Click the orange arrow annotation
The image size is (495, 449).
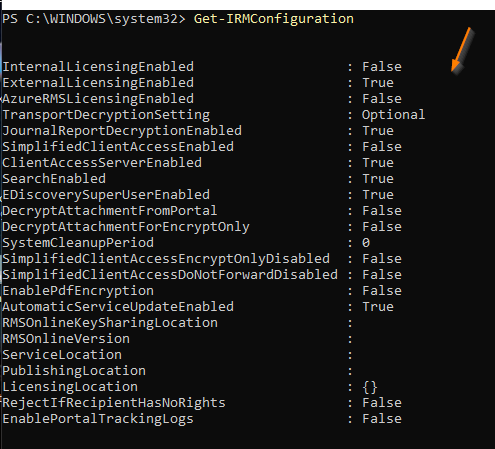[x=462, y=51]
